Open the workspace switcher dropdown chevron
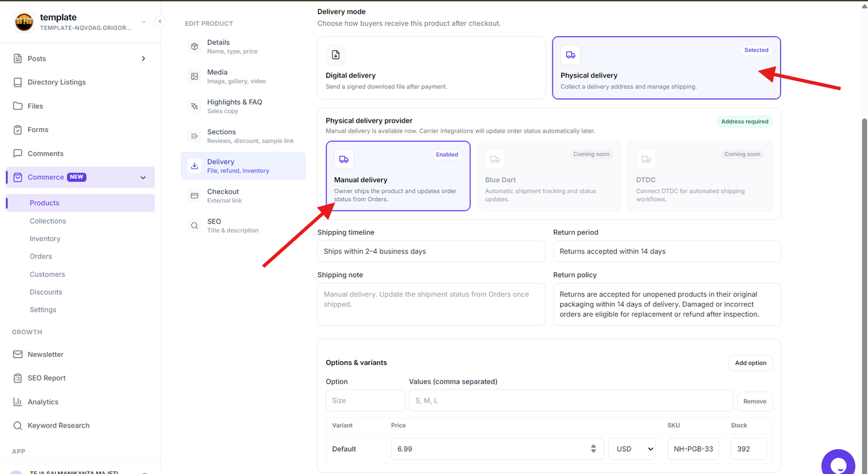The image size is (868, 474). click(144, 22)
